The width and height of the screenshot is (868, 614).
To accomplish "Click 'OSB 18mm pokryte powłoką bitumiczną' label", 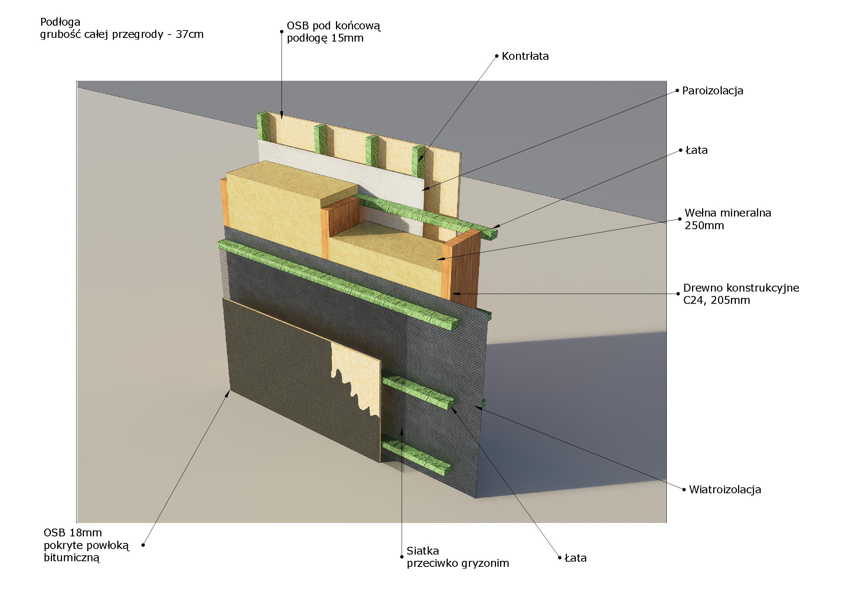I will coord(87,545).
